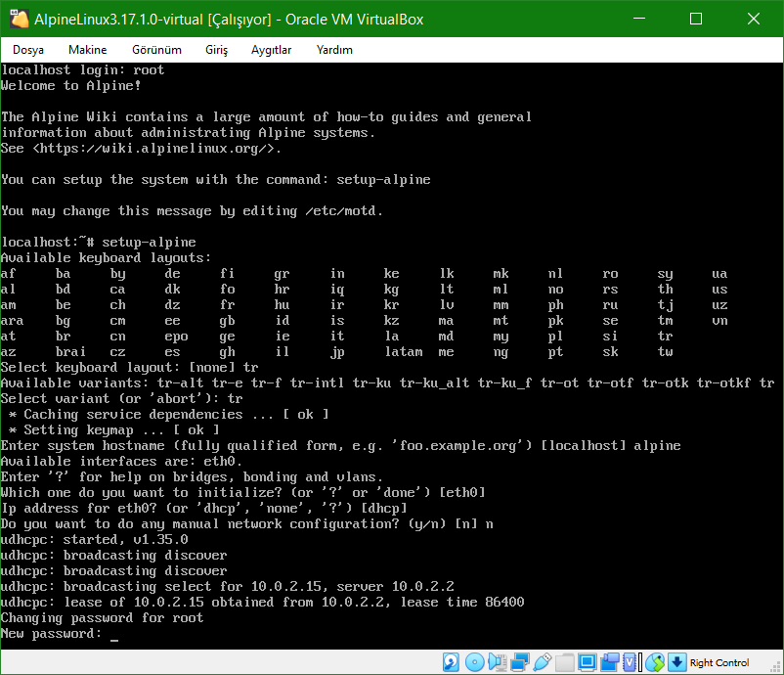Viewport: 784px width, 675px height.
Task: Click the window resize grip in status bar
Action: click(776, 667)
